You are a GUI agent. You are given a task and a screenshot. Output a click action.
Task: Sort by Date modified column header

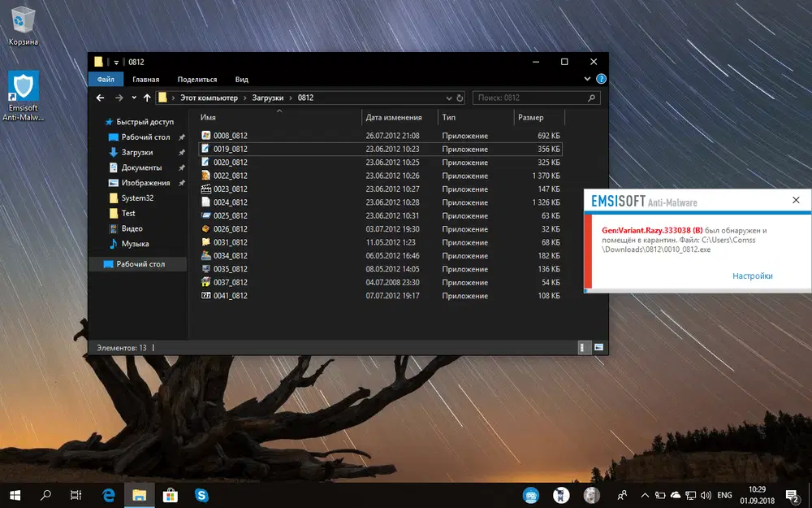(400, 118)
